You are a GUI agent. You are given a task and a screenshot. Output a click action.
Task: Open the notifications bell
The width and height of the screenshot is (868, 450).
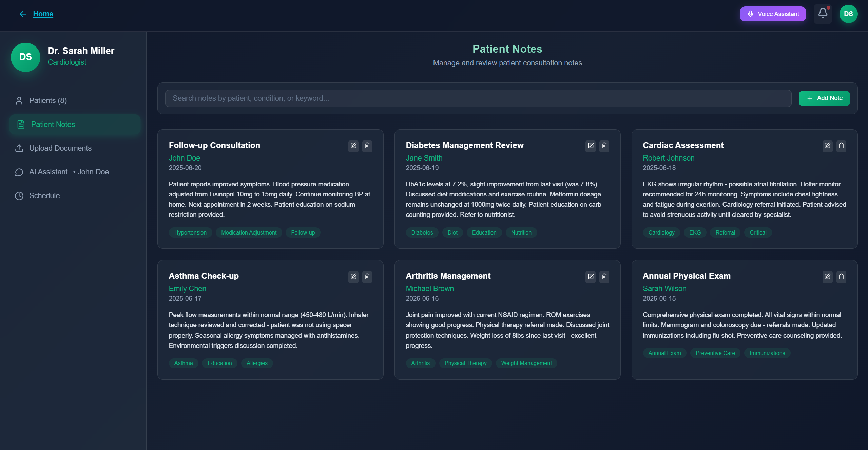click(823, 14)
